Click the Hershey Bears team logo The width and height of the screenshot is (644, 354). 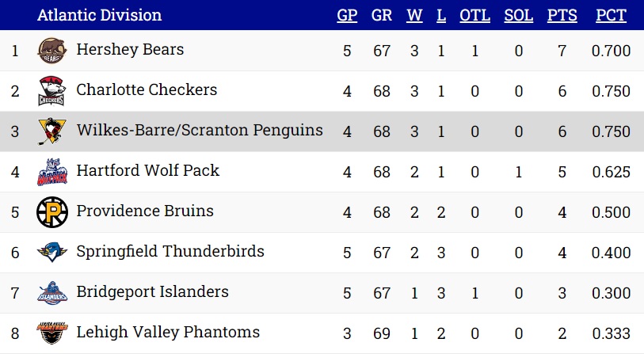pyautogui.click(x=52, y=51)
